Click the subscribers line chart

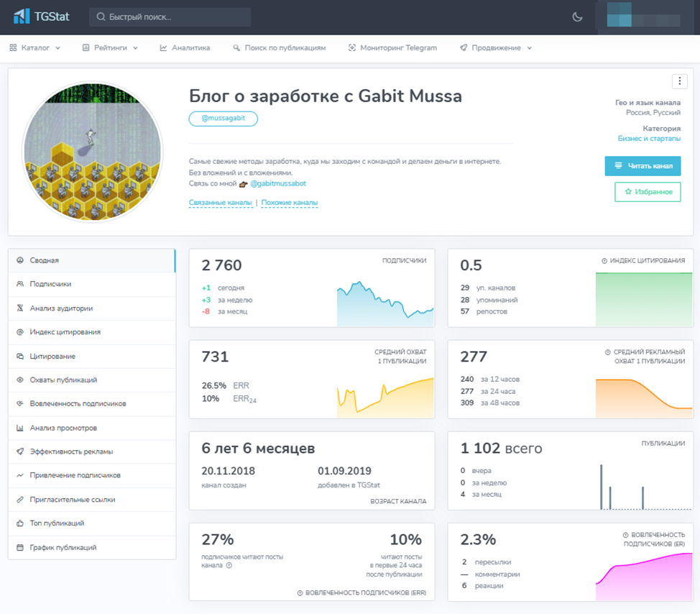coord(385,303)
